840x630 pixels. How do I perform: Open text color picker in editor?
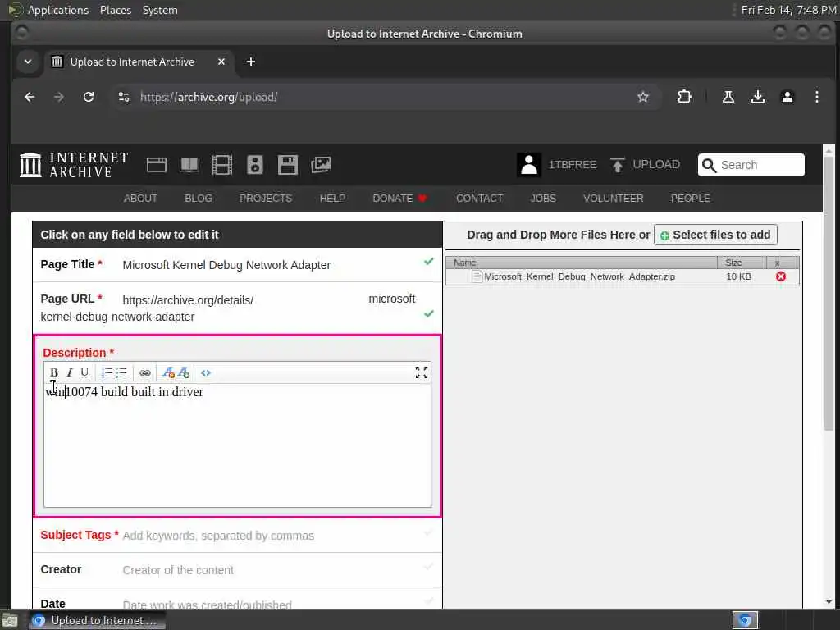[168, 372]
